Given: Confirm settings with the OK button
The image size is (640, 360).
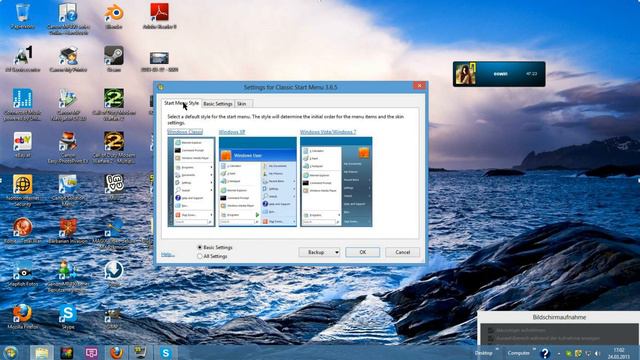Looking at the screenshot, I should coord(362,252).
